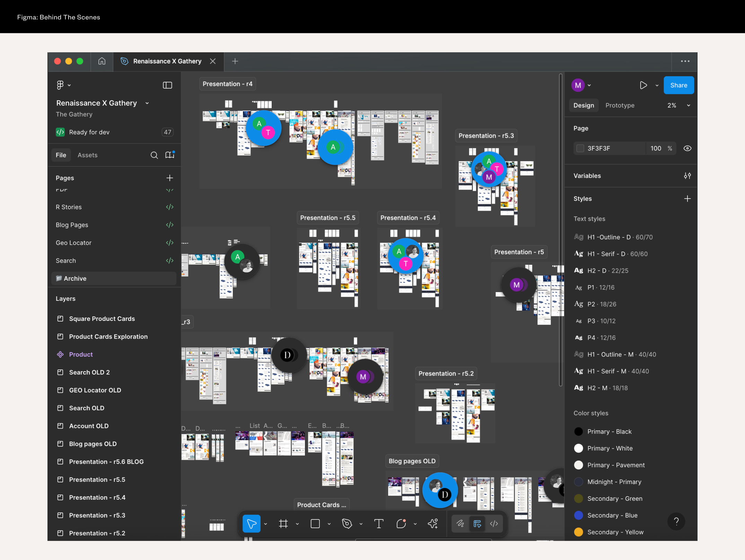The width and height of the screenshot is (745, 560).
Task: Go to the home icon tab
Action: [102, 61]
